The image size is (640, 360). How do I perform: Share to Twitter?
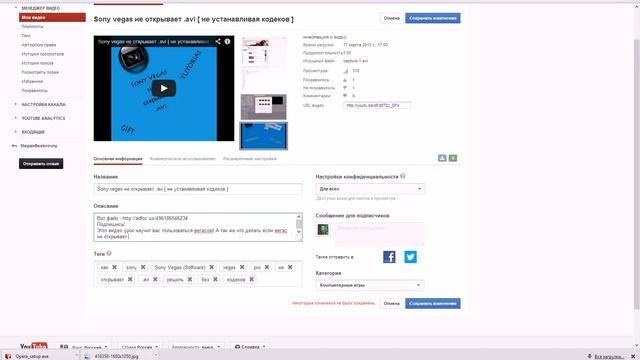[x=411, y=257]
